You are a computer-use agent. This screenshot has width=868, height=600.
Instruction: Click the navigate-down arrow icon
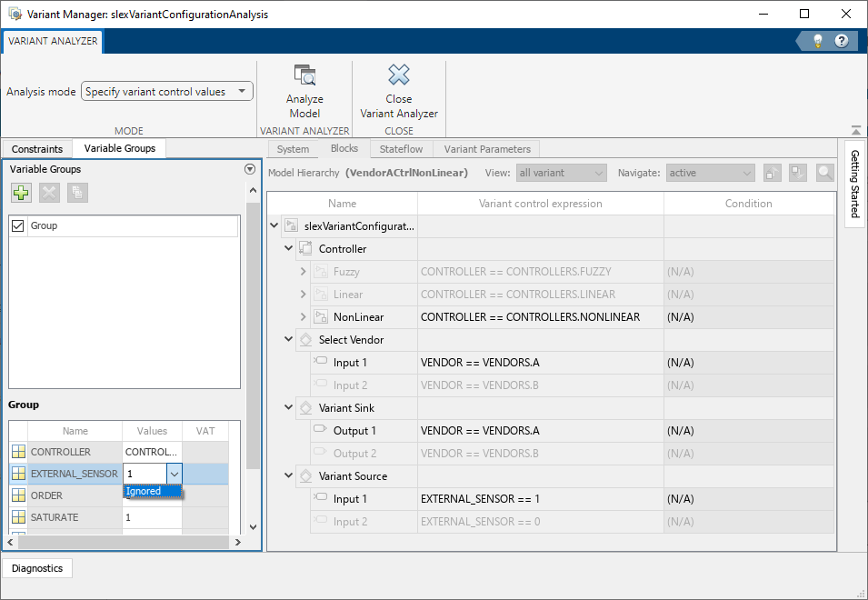click(x=797, y=172)
